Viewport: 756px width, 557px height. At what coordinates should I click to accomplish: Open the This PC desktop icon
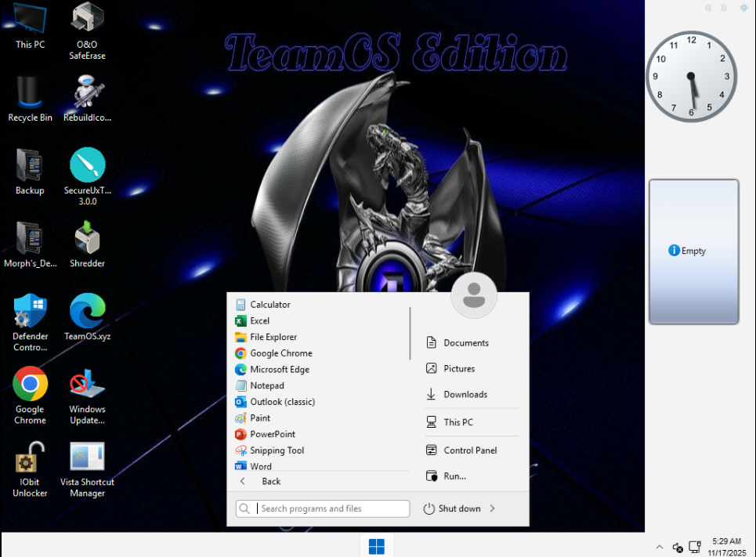point(30,26)
